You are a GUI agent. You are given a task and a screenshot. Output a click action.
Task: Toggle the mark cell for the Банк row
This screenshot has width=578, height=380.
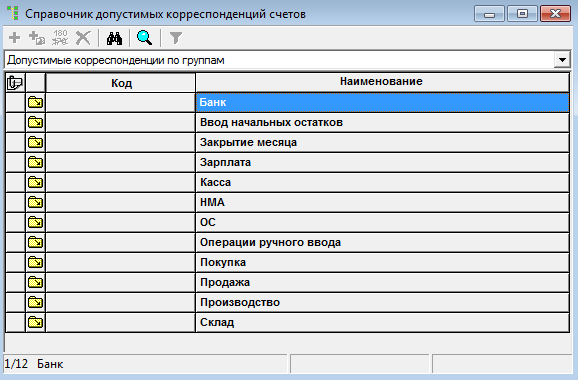pos(15,102)
